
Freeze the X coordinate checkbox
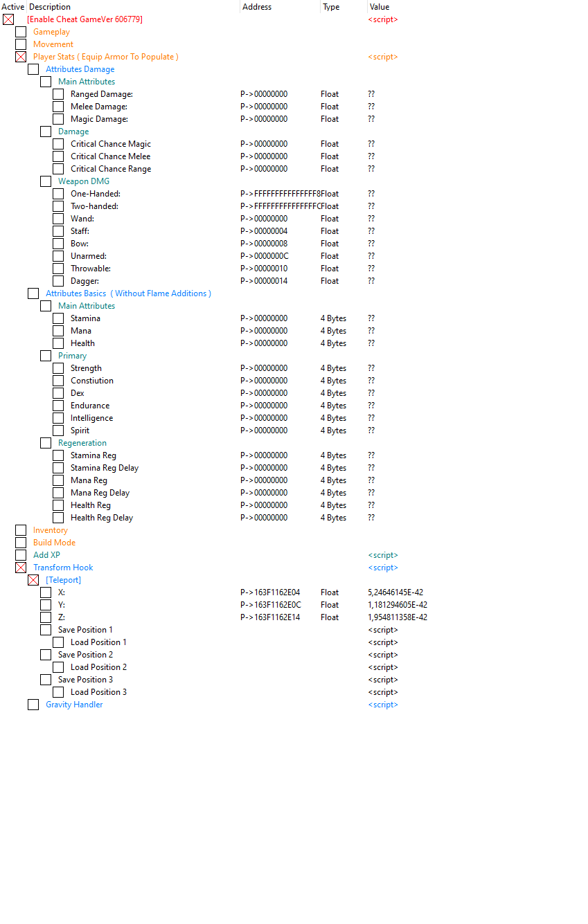(46, 592)
